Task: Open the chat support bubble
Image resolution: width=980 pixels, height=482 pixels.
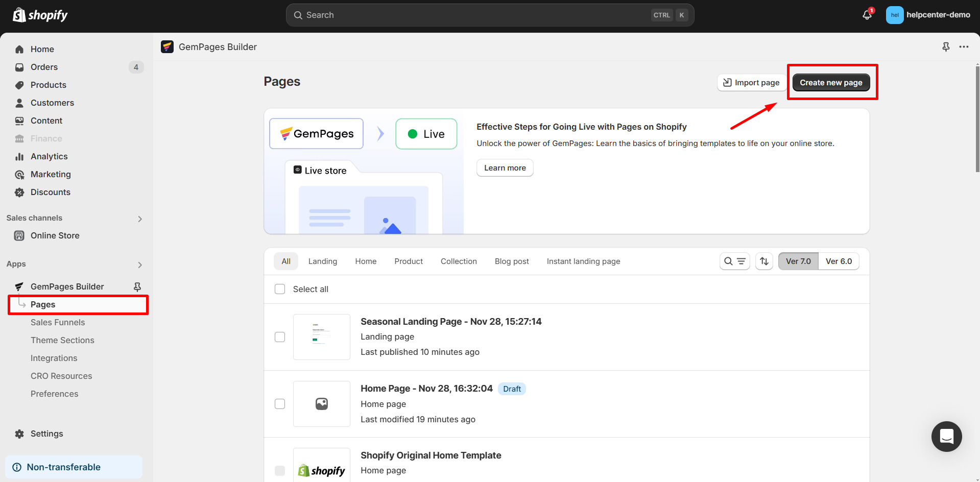Action: click(x=946, y=437)
